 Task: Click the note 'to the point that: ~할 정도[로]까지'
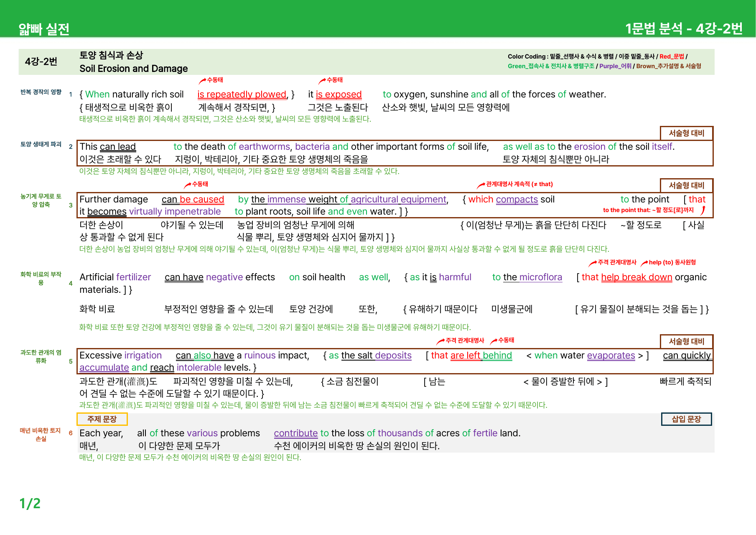click(649, 210)
